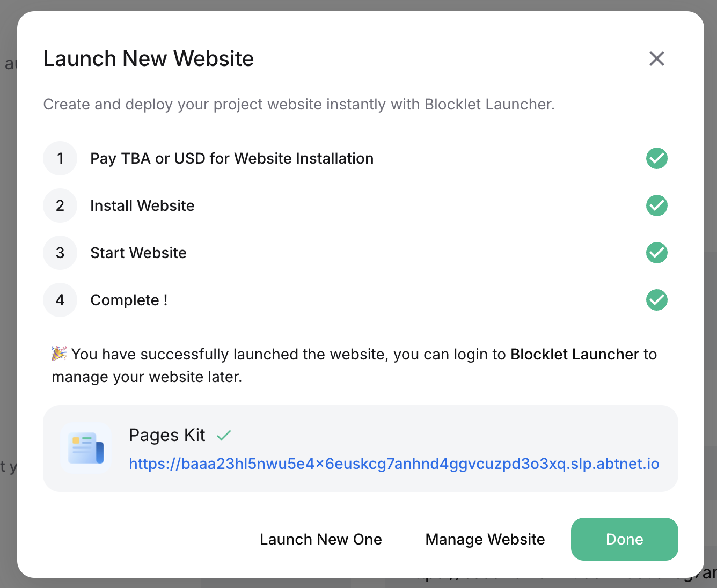This screenshot has width=717, height=588.
Task: Click the green checkmark beside Complete
Action: click(656, 300)
